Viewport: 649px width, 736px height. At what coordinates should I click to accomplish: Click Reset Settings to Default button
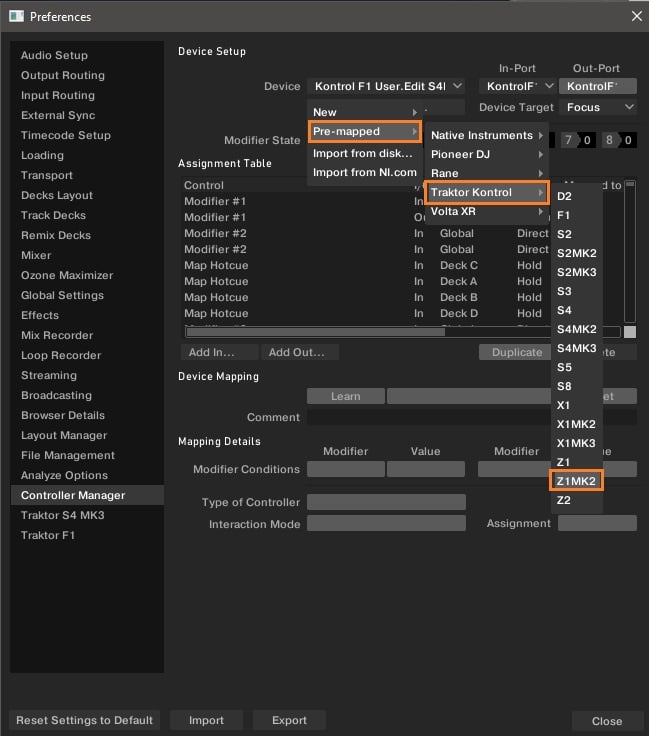[x=84, y=721]
